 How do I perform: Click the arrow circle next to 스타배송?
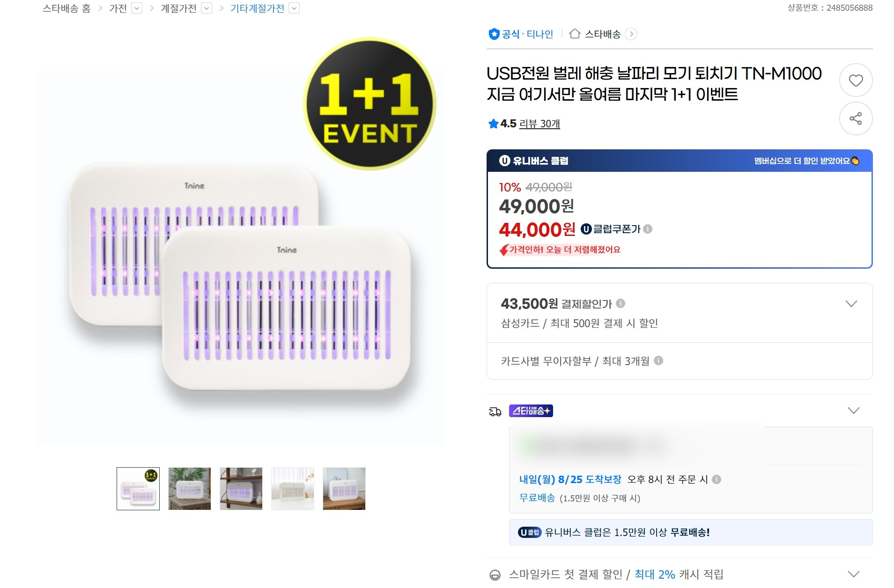(x=631, y=34)
